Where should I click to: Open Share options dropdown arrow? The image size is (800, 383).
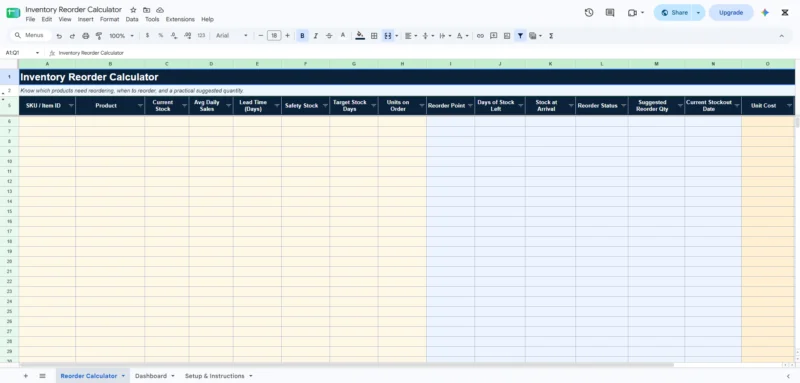click(x=698, y=13)
